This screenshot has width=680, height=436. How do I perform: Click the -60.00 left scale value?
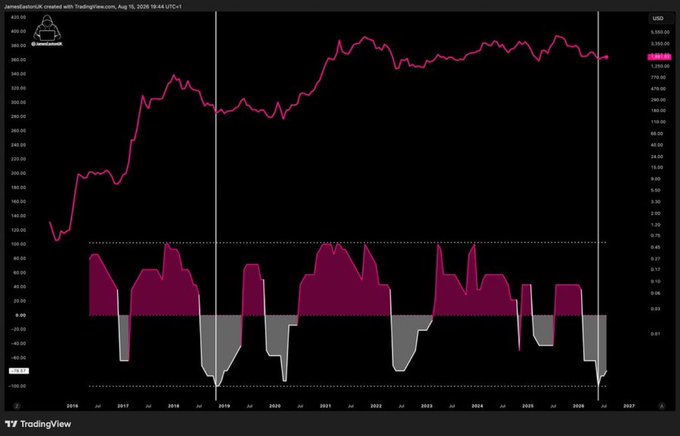point(19,358)
